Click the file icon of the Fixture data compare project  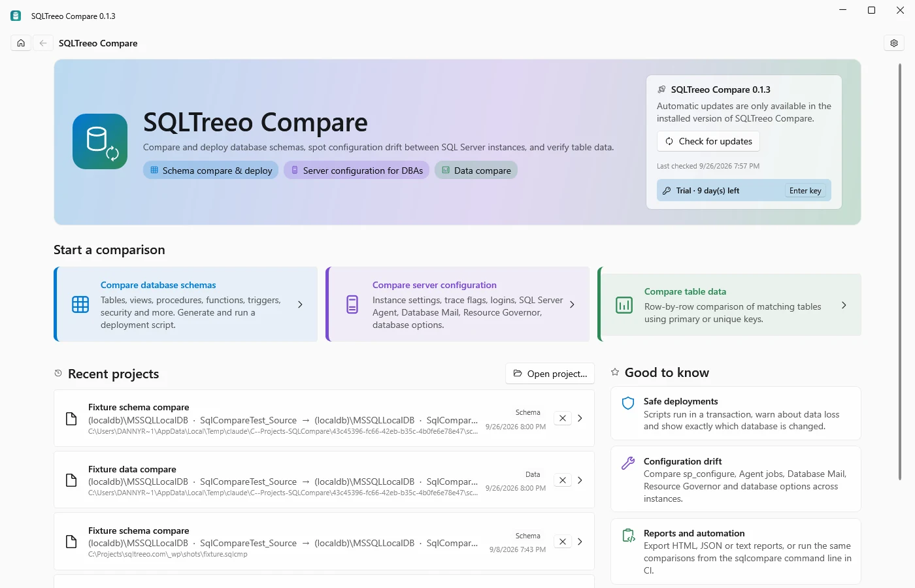tap(72, 480)
